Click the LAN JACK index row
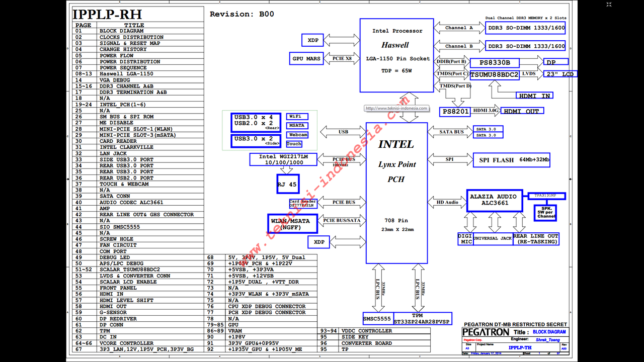Viewport: 644px width, 362px height. [138, 153]
